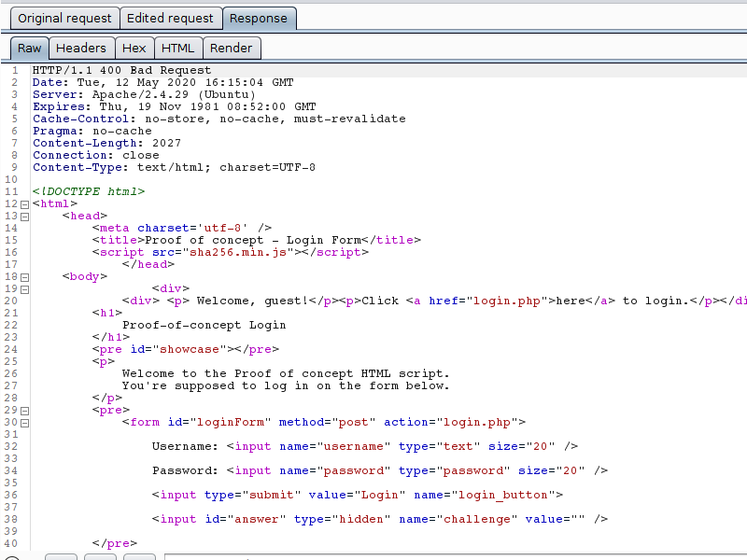The width and height of the screenshot is (747, 560).
Task: Select the Response tab
Action: coord(259,18)
